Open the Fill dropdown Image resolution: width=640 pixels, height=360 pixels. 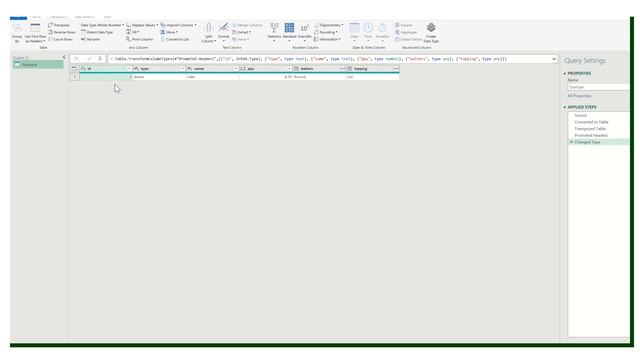133,32
